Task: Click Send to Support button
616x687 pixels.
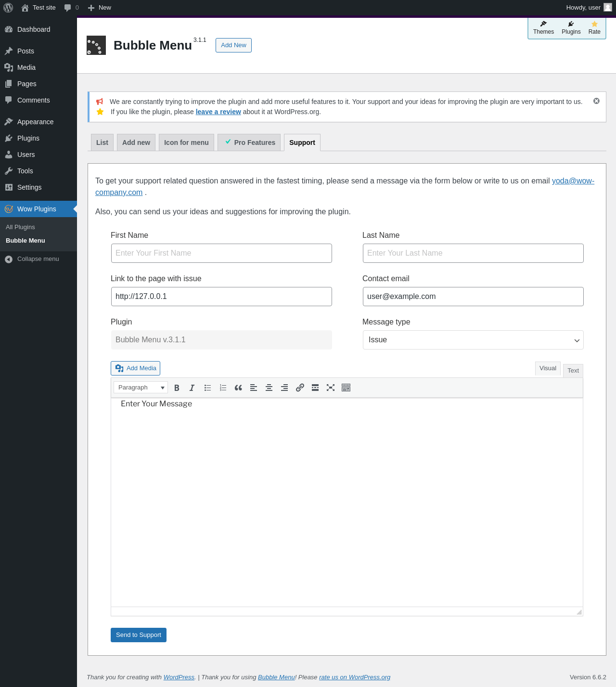Action: (139, 635)
